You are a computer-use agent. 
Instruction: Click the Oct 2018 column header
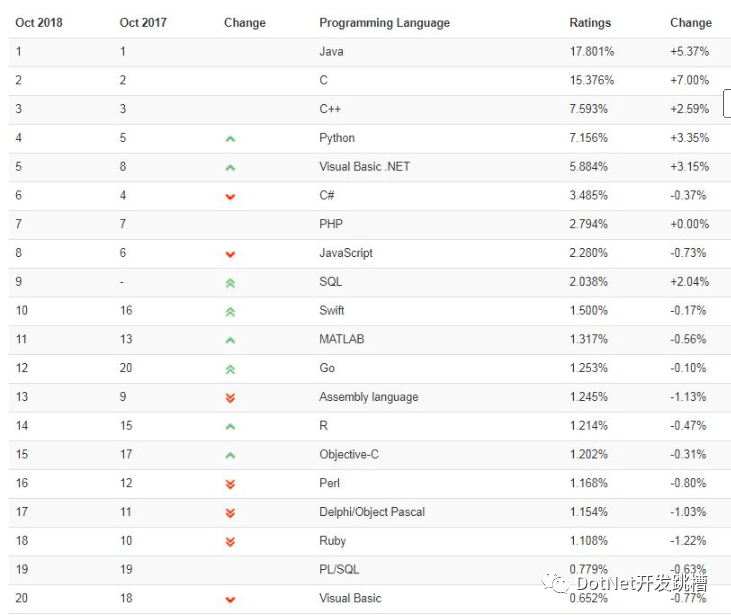tap(39, 23)
